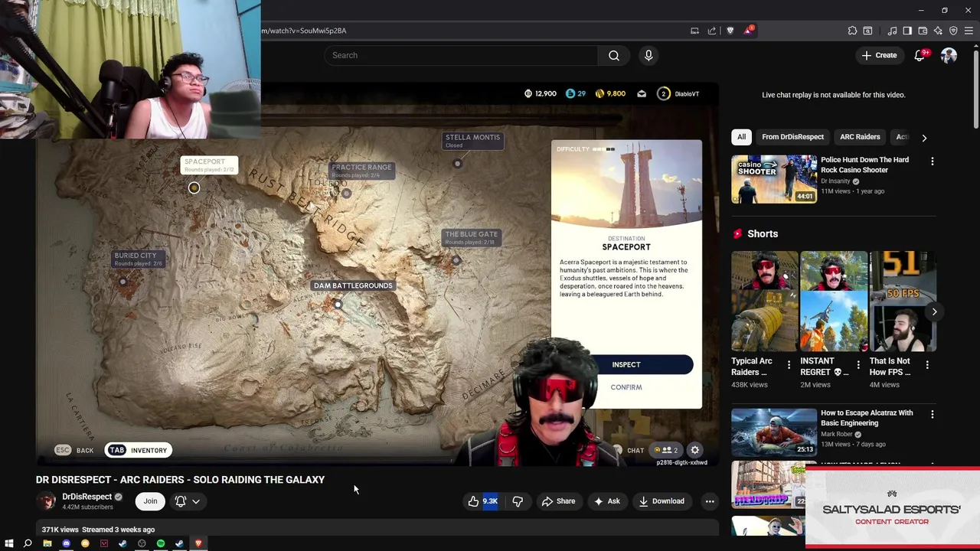
Task: Like the video with 9.3K likes
Action: [x=482, y=501]
